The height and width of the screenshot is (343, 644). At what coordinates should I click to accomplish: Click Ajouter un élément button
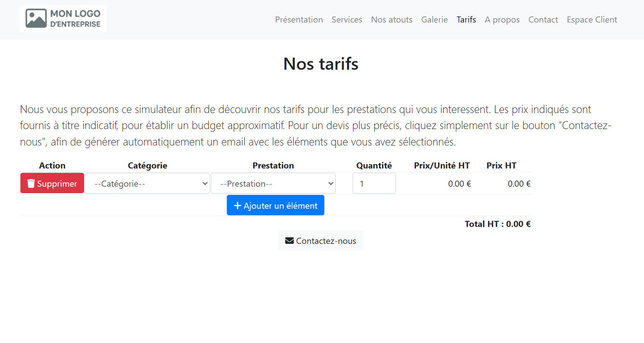[275, 206]
